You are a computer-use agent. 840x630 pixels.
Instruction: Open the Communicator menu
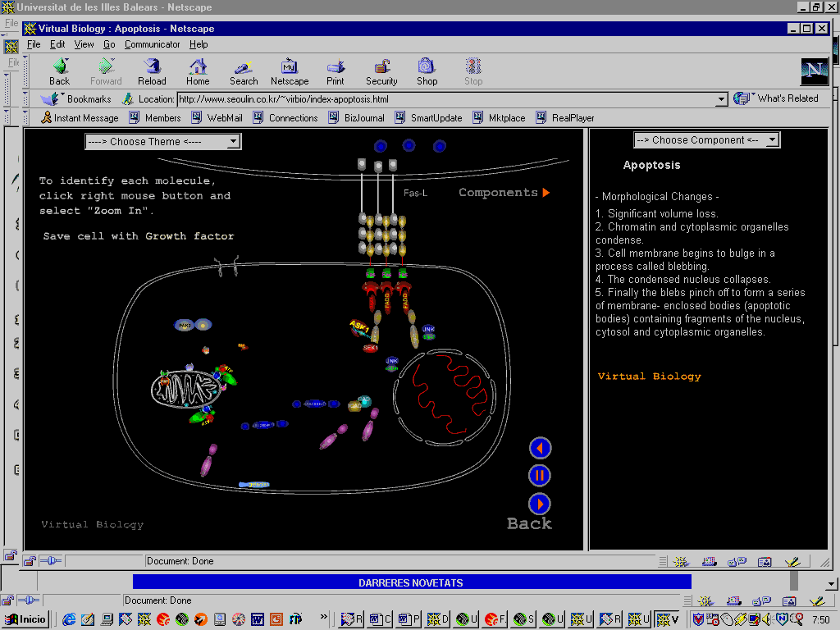152,44
